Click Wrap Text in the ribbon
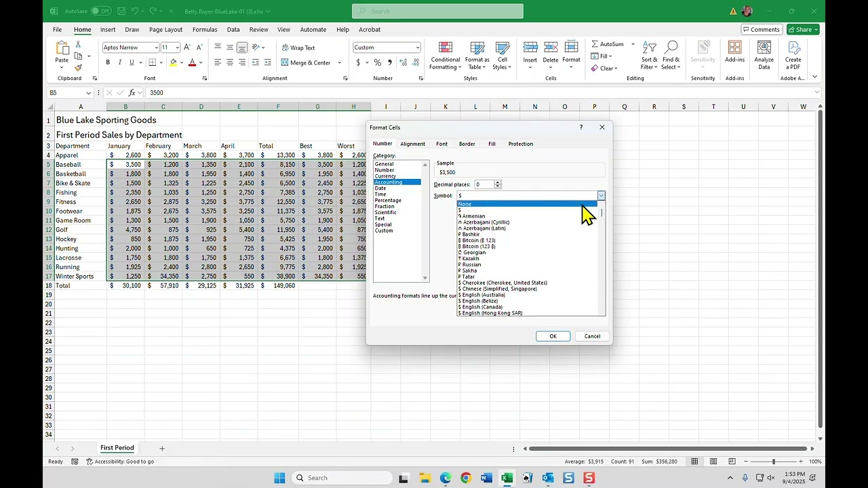 (298, 47)
